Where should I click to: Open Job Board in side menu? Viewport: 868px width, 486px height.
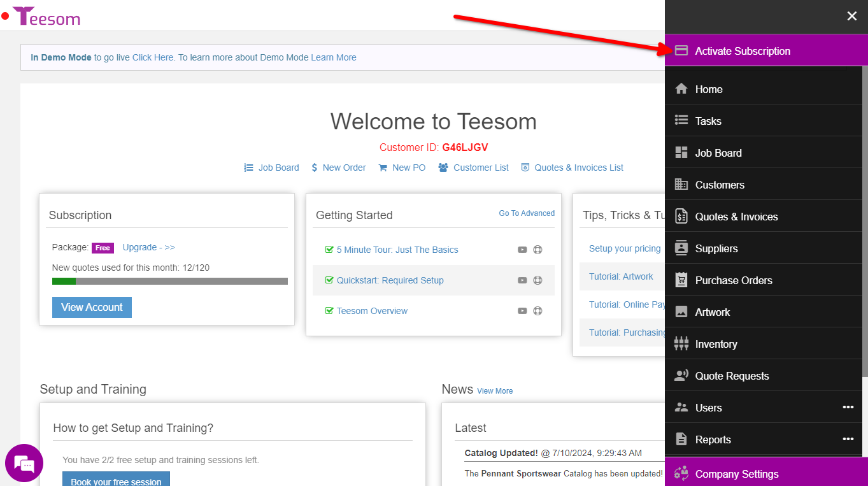pyautogui.click(x=764, y=153)
